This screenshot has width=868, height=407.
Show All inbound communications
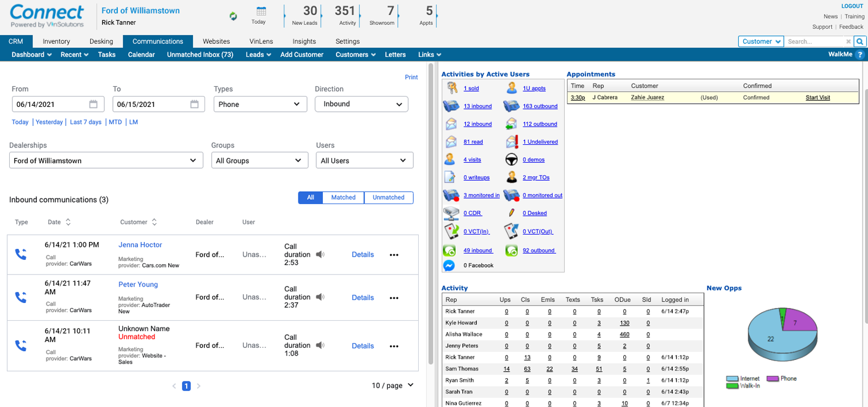(x=310, y=198)
